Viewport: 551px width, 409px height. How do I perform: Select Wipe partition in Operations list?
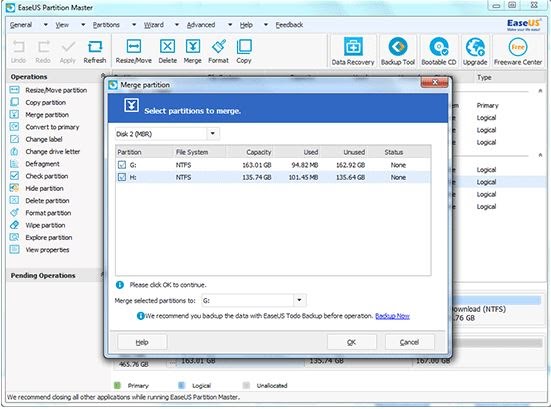coord(45,225)
